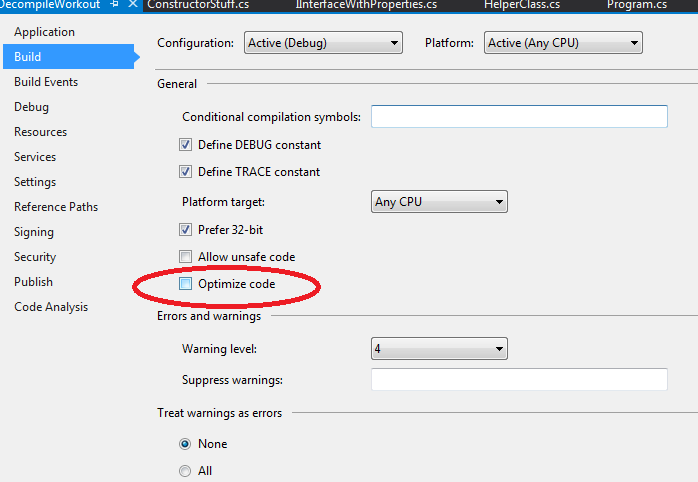Viewport: 698px width, 482px height.
Task: Open the Platform target dropdown
Action: 439,202
